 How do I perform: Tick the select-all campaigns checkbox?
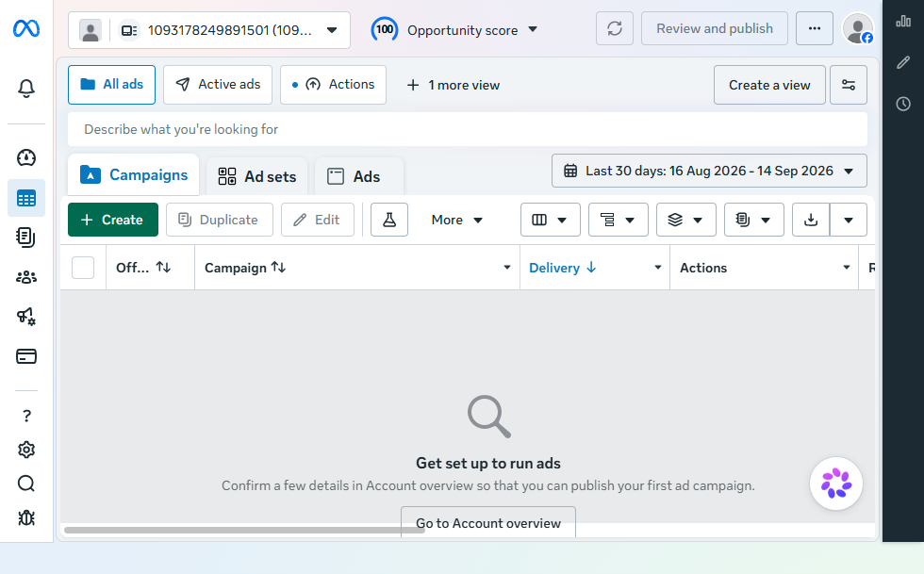pyautogui.click(x=83, y=268)
